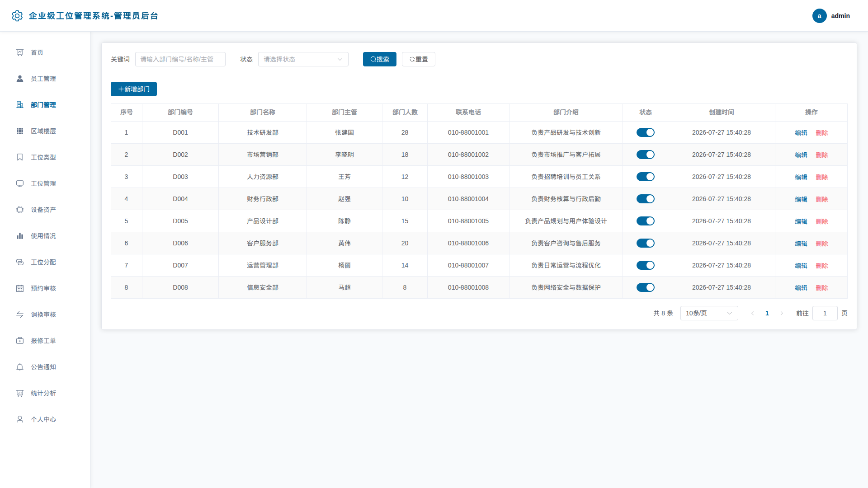868x488 pixels.
Task: Click the 公告通知 bell icon
Action: coord(20,367)
